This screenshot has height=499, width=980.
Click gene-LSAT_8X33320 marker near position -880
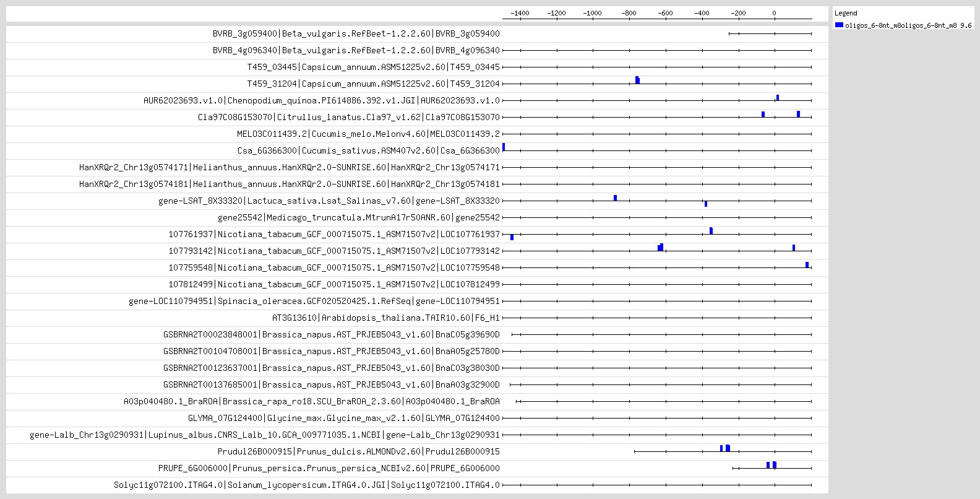point(616,197)
